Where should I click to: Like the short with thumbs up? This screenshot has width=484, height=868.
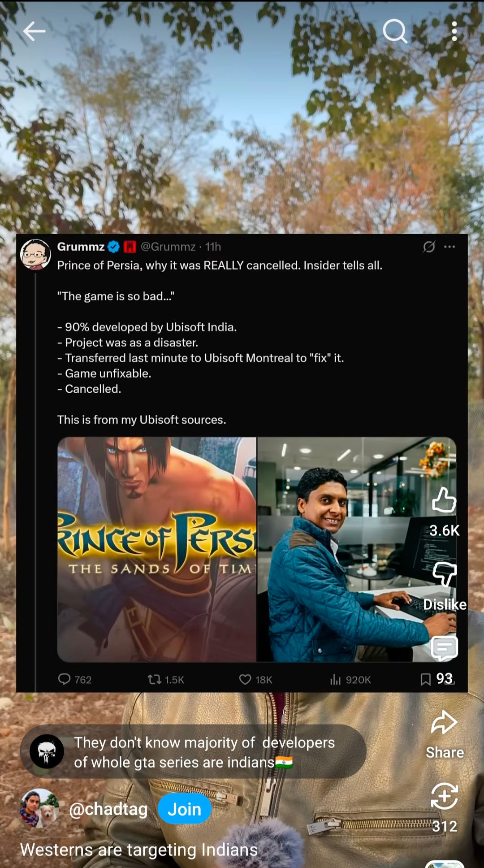click(444, 500)
